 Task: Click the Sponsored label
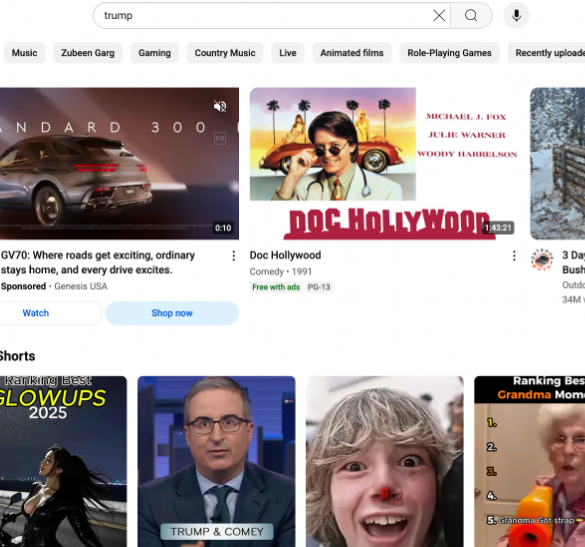tap(23, 286)
